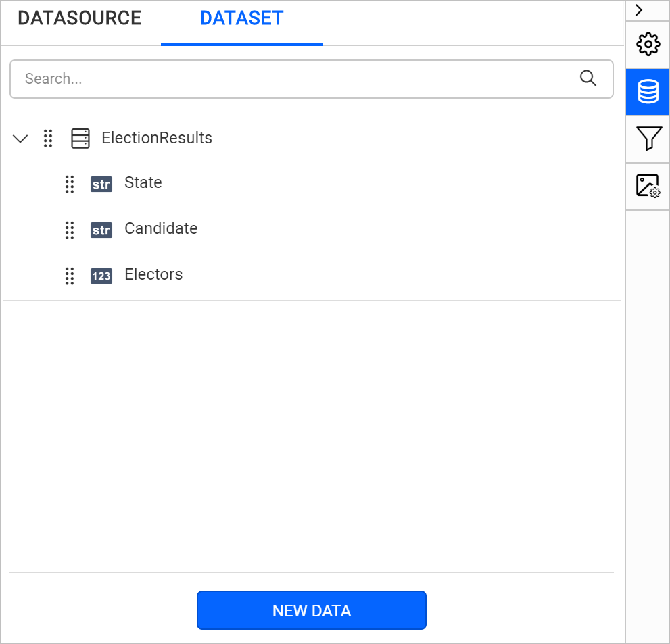Viewport: 670px width, 644px height.
Task: Open the Properties gear icon in sidebar
Action: [648, 44]
